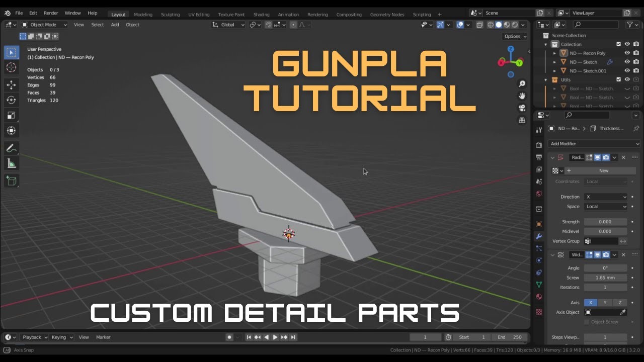Open the Render properties tab
Screen dimensions: 644x362
tap(539, 145)
